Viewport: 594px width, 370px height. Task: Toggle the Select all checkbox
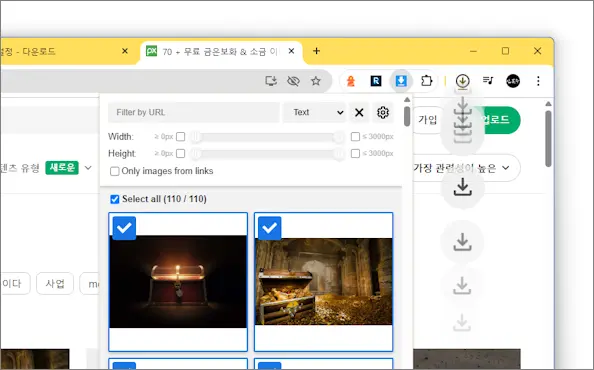pyautogui.click(x=114, y=199)
